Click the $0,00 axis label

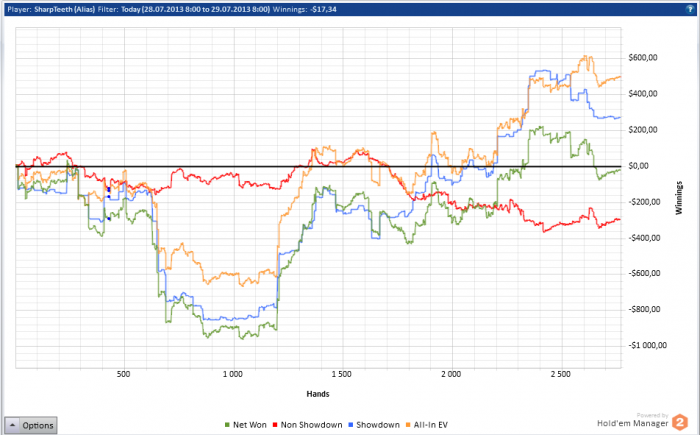click(638, 166)
